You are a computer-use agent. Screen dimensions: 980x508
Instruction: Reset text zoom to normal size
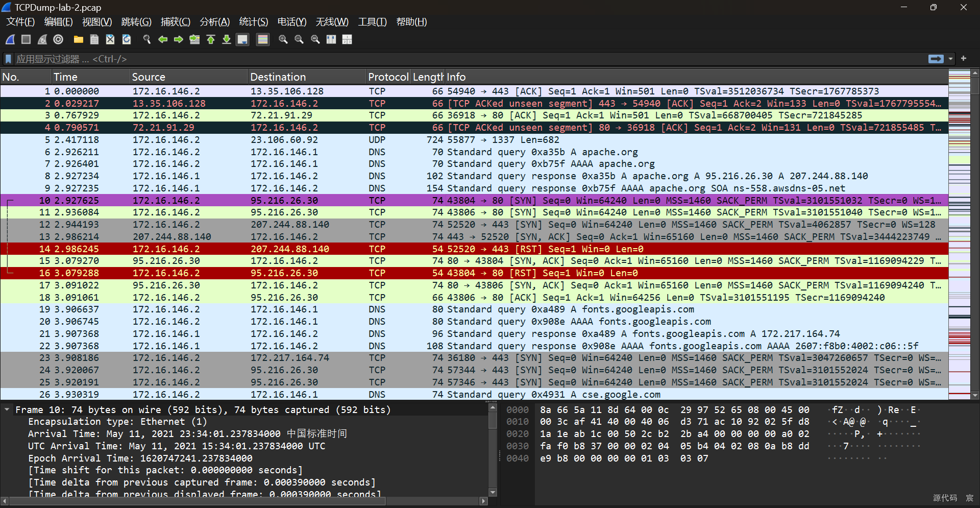coord(315,39)
